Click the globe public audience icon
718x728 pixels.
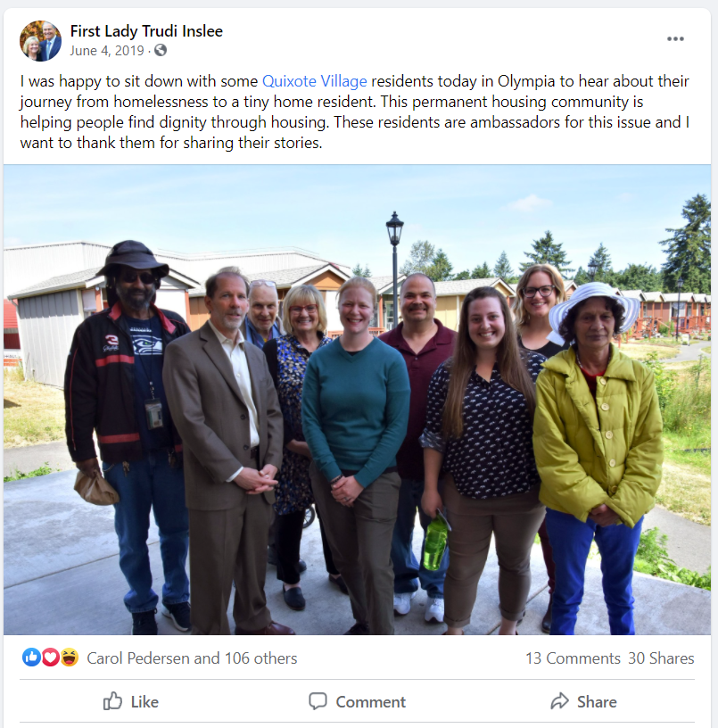(161, 50)
